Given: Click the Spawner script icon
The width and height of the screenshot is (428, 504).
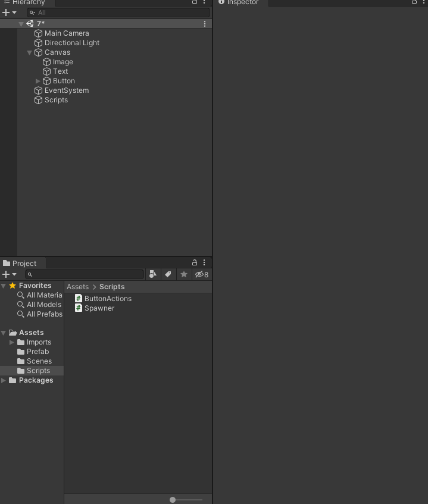Looking at the screenshot, I should click(78, 308).
